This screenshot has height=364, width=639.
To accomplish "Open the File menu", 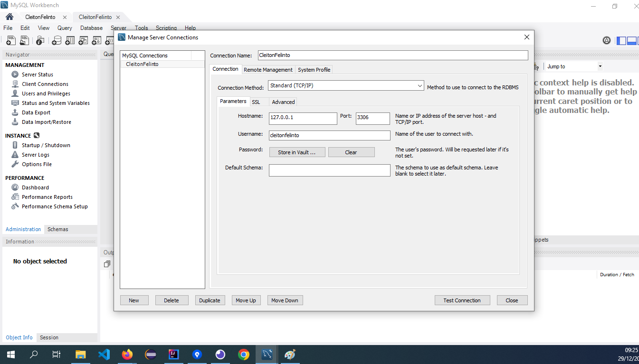I will [x=8, y=28].
